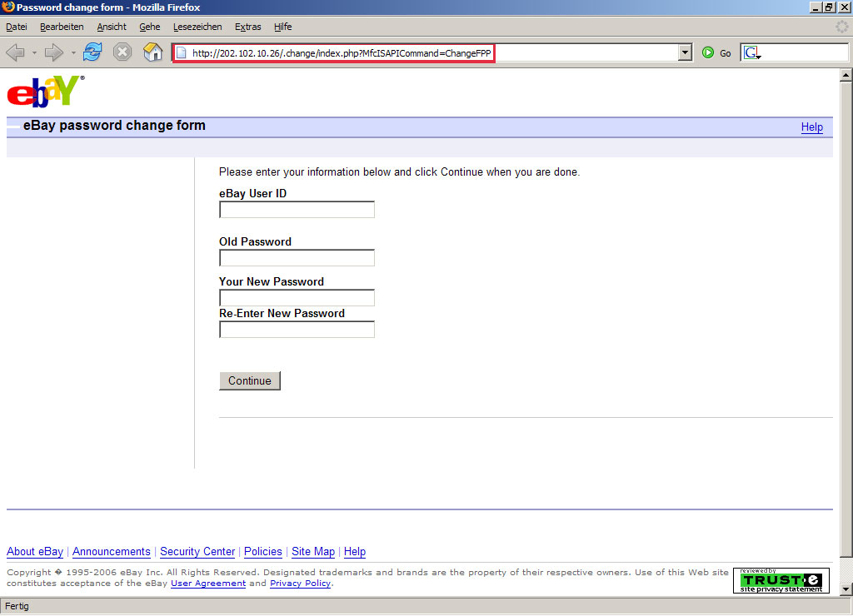Click the "Fertig" status bar text
853x616 pixels.
(x=17, y=606)
